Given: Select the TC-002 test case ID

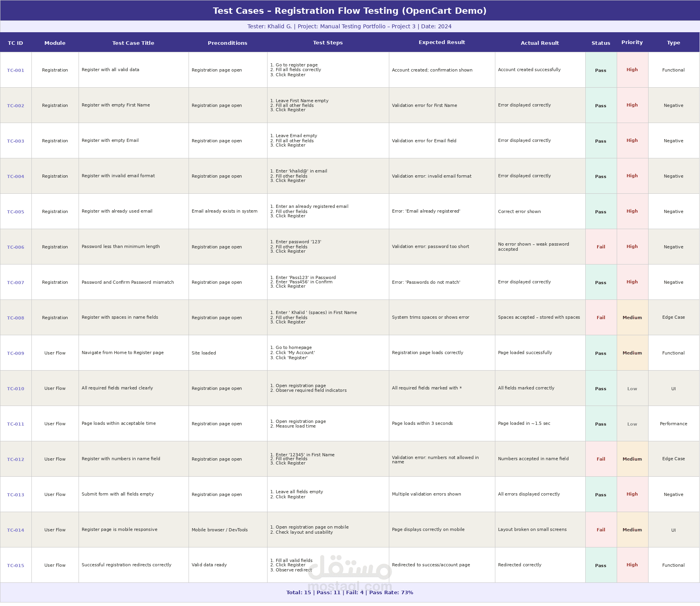Looking at the screenshot, I should pyautogui.click(x=16, y=106).
